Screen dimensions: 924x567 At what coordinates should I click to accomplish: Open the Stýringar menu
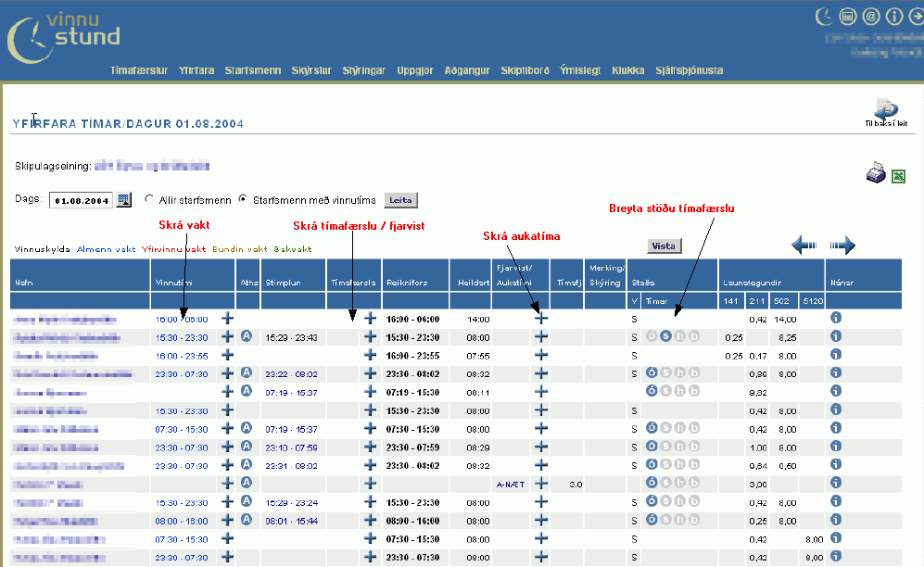coord(363,70)
